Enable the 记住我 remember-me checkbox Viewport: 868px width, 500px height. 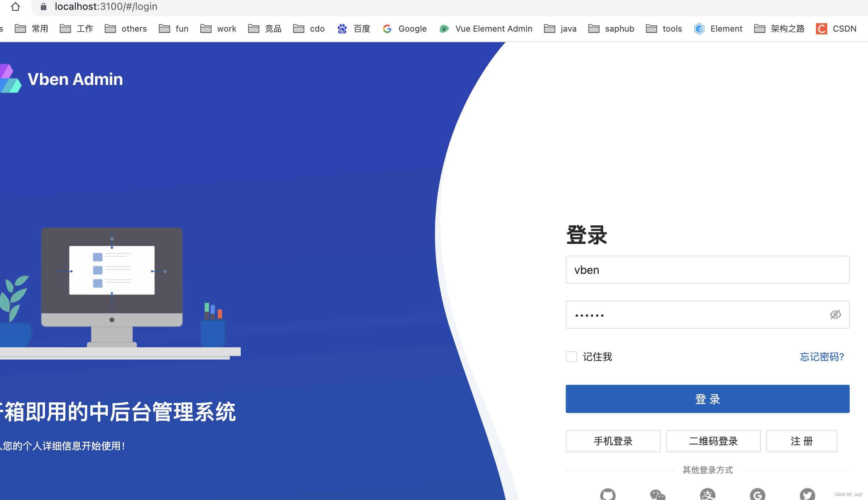point(571,356)
